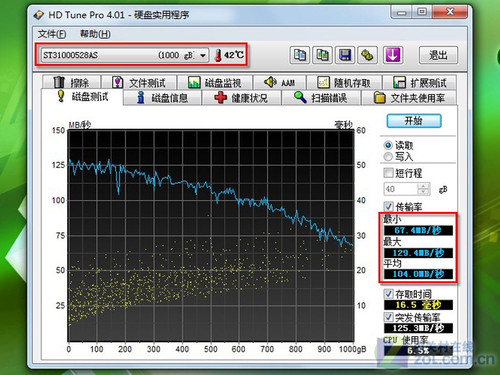Open the 帮助(H) menu
Image resolution: width=500 pixels, height=375 pixels.
click(95, 34)
